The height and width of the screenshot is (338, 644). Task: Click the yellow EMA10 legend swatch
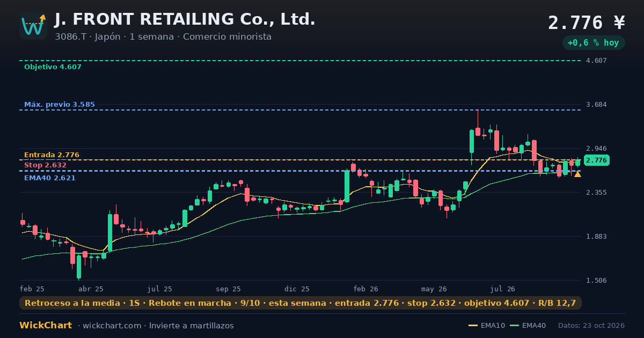473,326
